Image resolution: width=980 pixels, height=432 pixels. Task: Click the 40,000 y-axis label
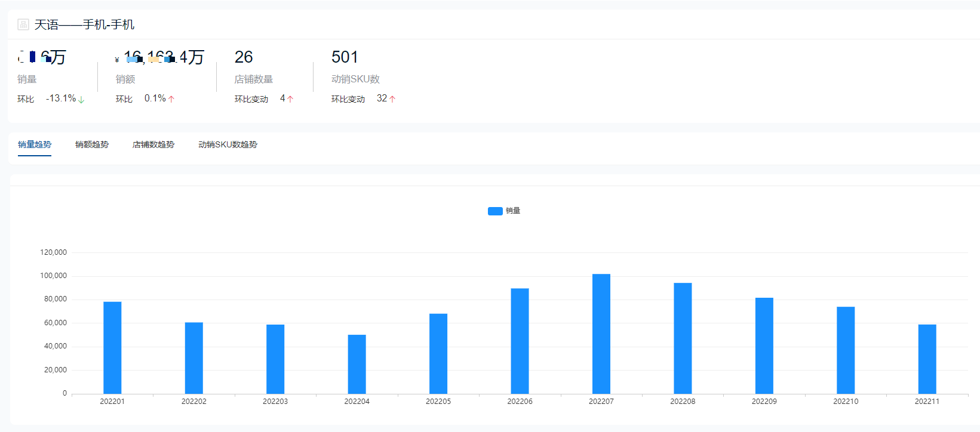(56, 346)
